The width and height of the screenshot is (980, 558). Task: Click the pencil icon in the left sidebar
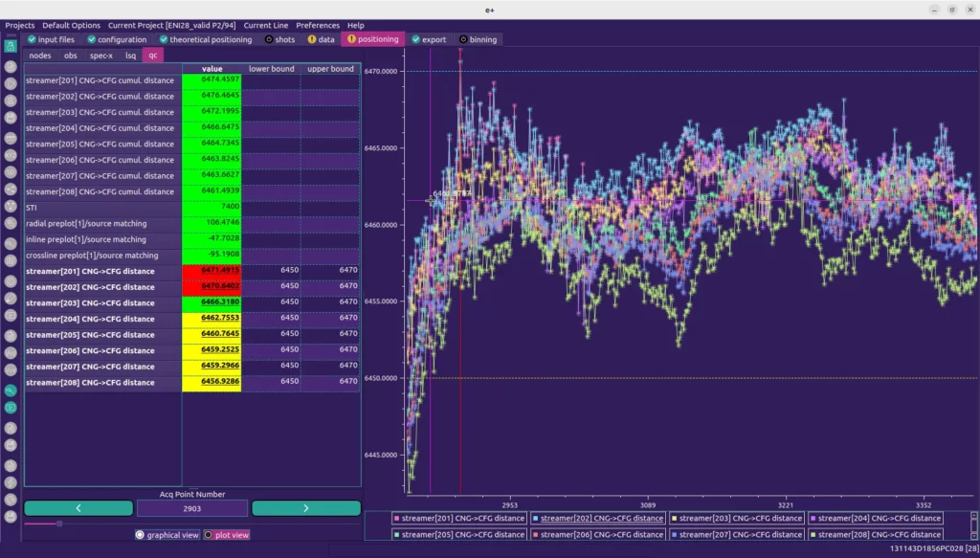point(10,298)
